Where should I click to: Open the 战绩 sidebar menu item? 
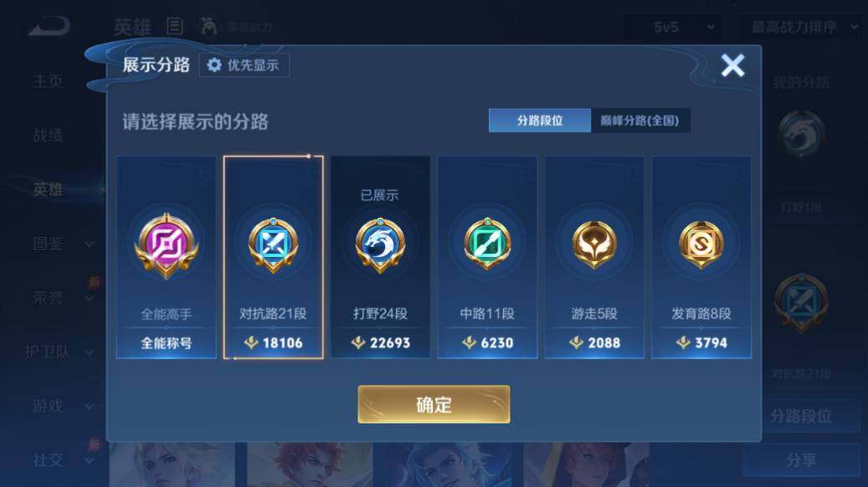tap(49, 135)
